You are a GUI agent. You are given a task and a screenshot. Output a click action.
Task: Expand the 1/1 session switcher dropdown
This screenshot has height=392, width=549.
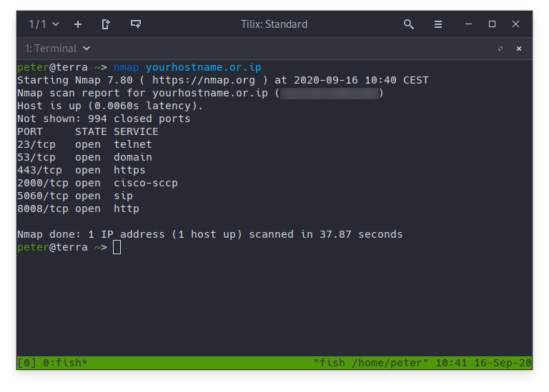click(x=44, y=24)
